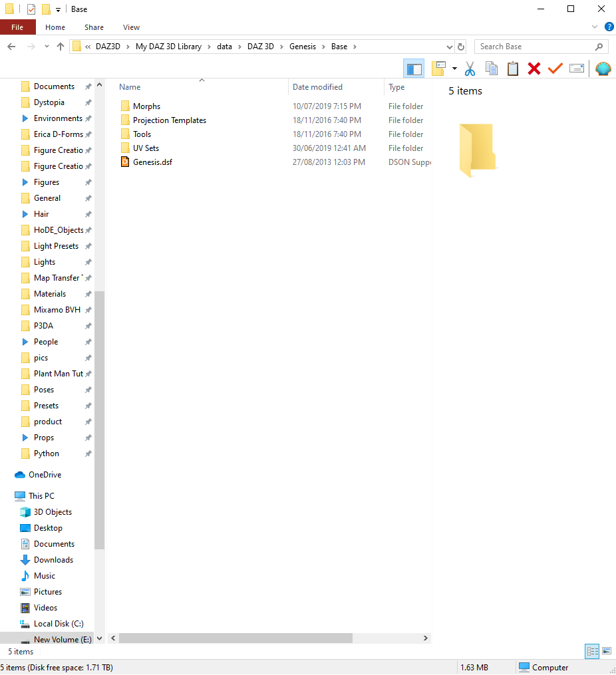Click the title bar New Folder icon
This screenshot has width=616, height=675.
[46, 9]
